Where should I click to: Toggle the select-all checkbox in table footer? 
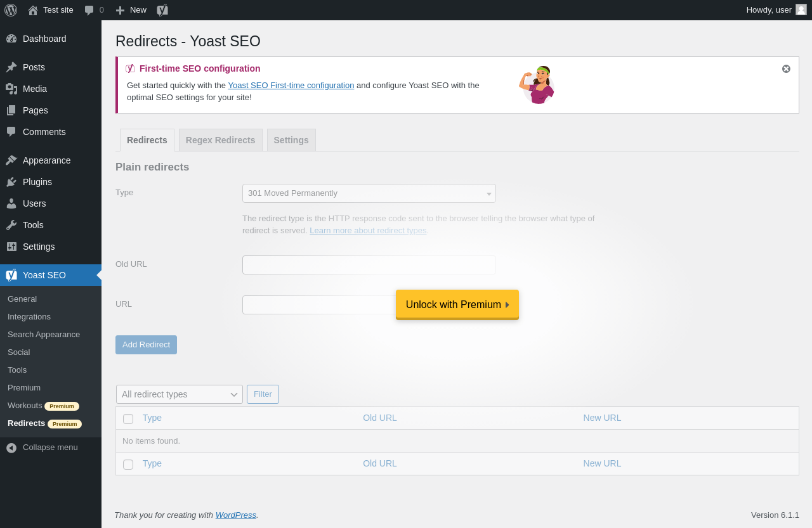(128, 465)
